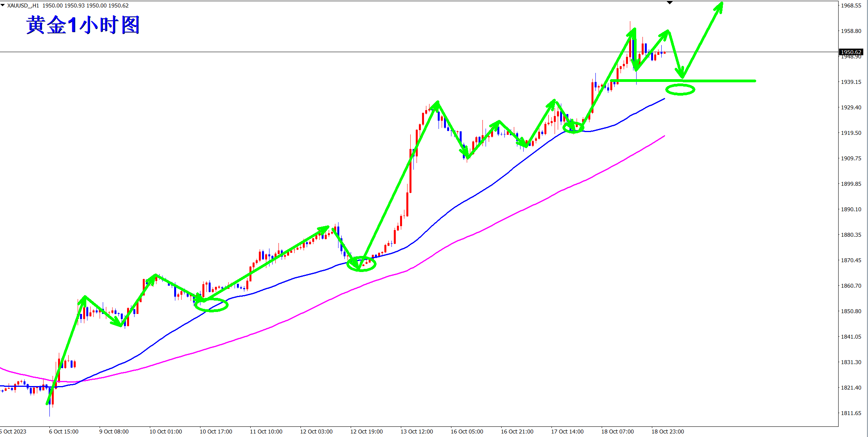
Task: Click the 18 Oct 23:00 time label
Action: (668, 432)
